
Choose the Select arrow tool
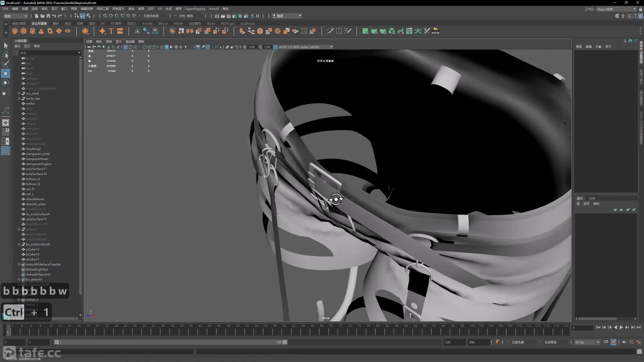click(x=6, y=46)
